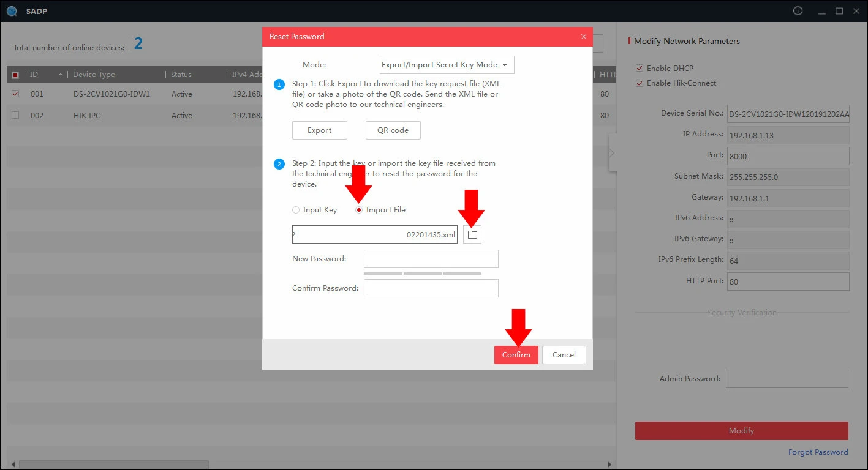Click the Confirm Password field

point(431,288)
